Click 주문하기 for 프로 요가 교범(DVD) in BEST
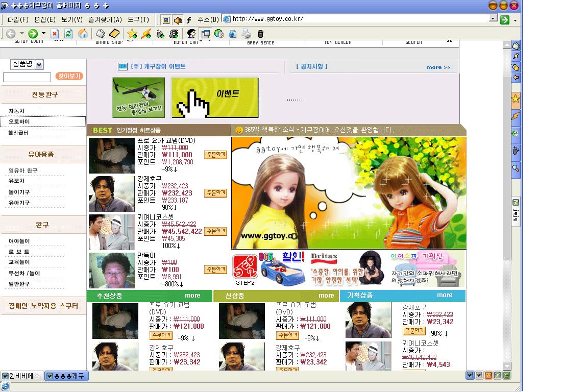The width and height of the screenshot is (588, 392). 215,155
